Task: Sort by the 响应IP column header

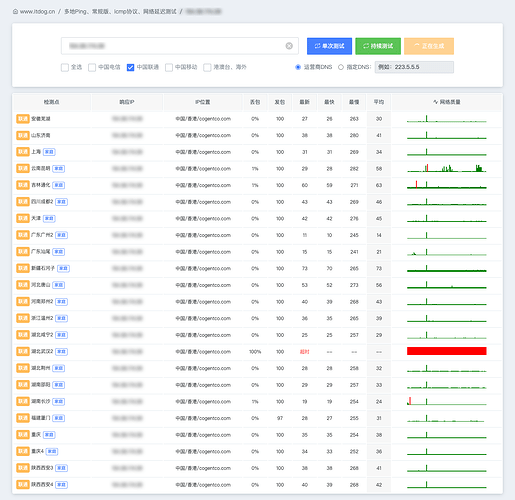Action: [127, 102]
